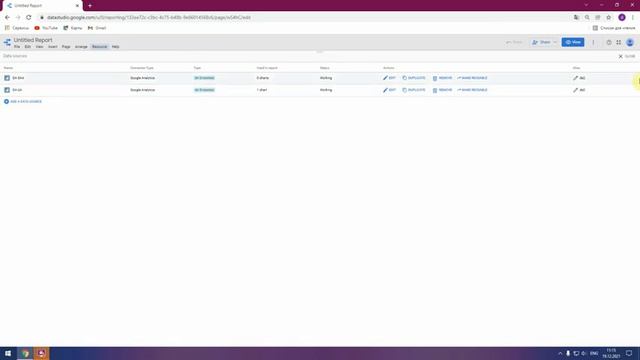Click the '0 charts' cell

click(262, 78)
